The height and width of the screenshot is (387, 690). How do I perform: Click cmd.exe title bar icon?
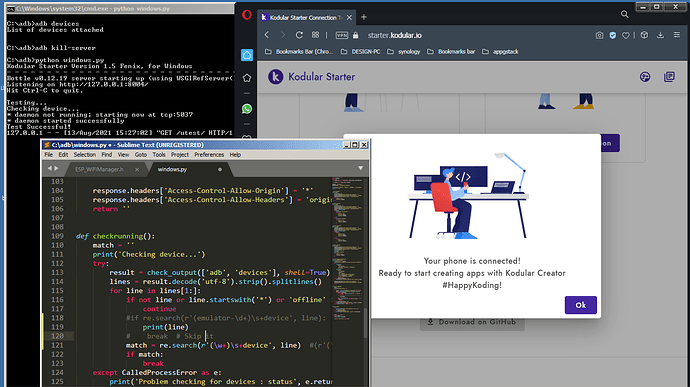coord(11,8)
